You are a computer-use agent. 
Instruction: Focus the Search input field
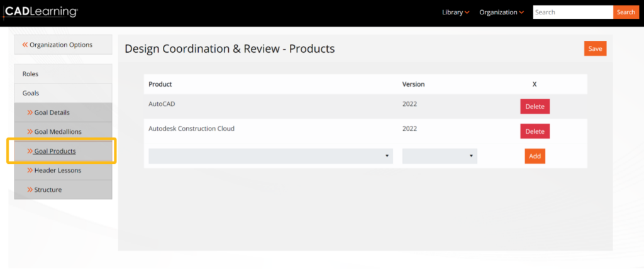(572, 13)
